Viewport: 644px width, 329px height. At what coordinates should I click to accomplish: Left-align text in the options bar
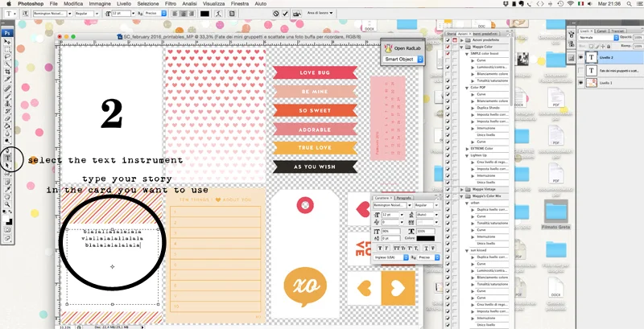(175, 14)
